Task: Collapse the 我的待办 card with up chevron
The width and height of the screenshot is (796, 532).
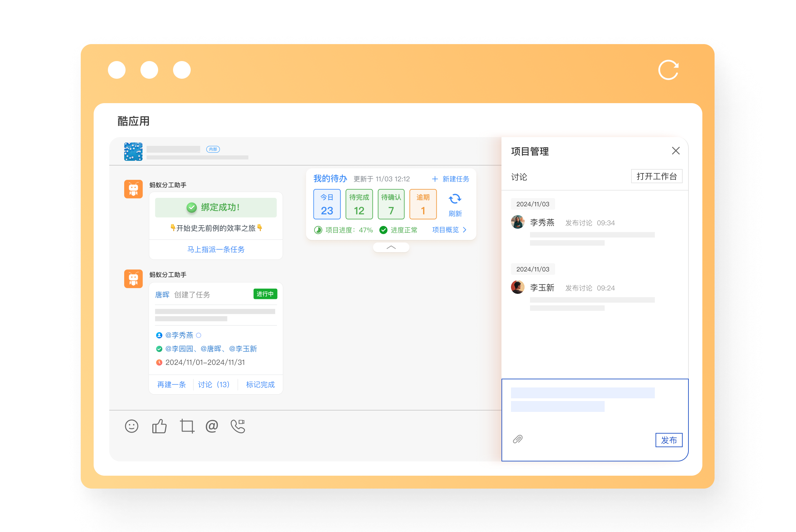Action: [391, 247]
